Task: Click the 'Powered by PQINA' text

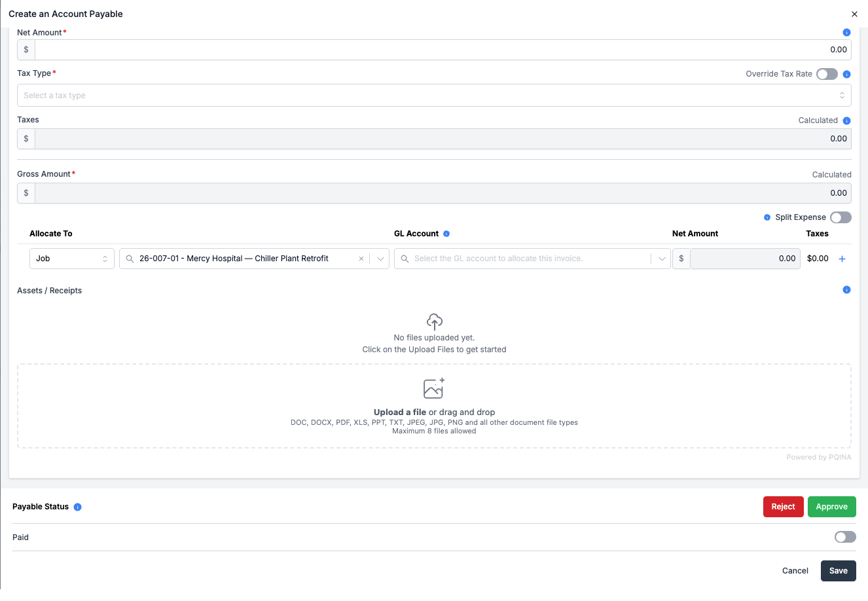Action: (x=819, y=457)
